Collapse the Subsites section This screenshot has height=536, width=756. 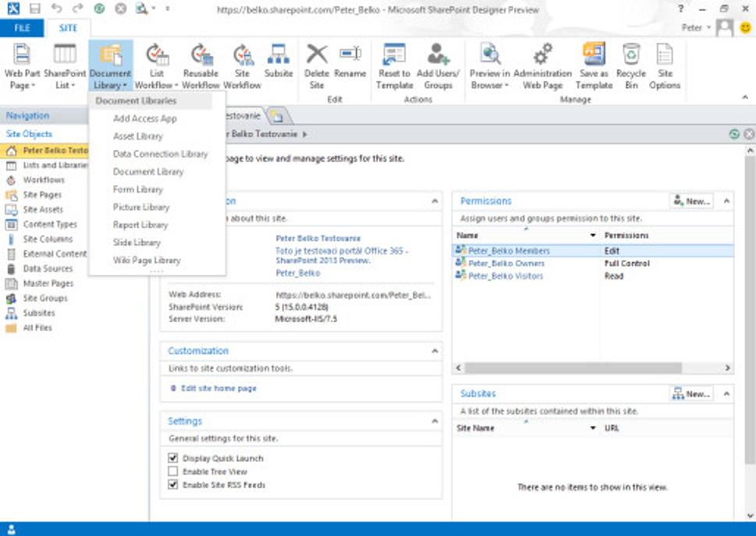726,394
